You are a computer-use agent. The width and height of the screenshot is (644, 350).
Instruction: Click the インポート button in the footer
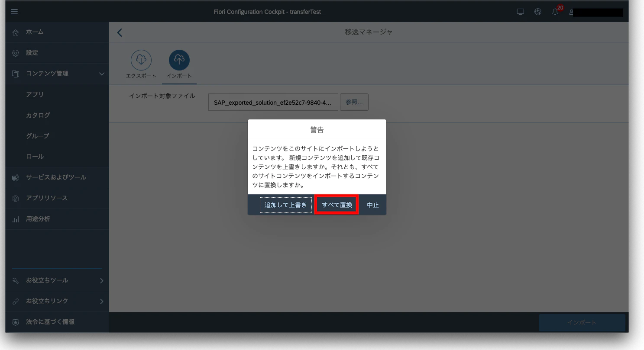(582, 323)
